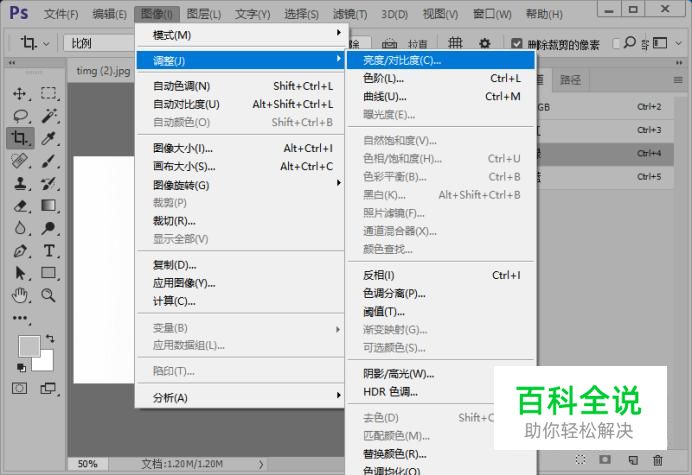Screen dimensions: 692x475
Task: Click the 50% zoom level field
Action: point(87,464)
